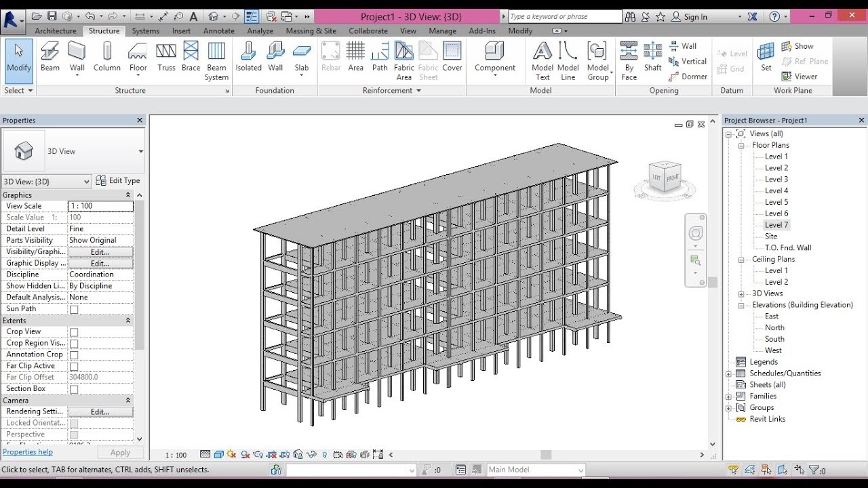Select the Isolated foundation tool
The width and height of the screenshot is (868, 488).
pos(248,56)
